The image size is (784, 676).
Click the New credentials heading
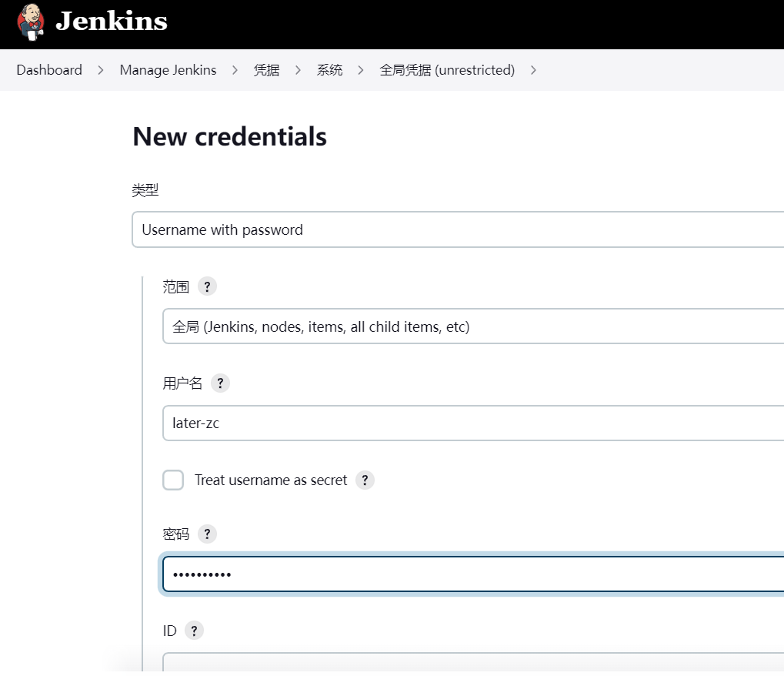tap(229, 136)
